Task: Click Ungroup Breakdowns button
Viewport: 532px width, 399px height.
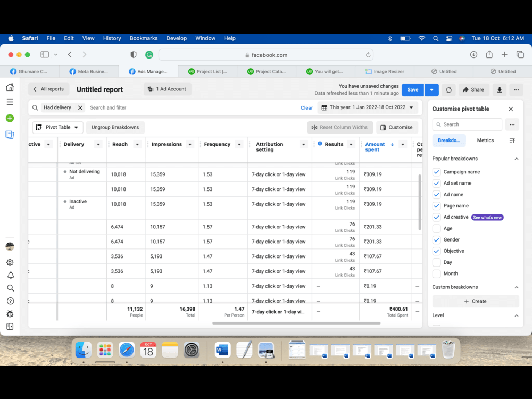Action: click(115, 127)
